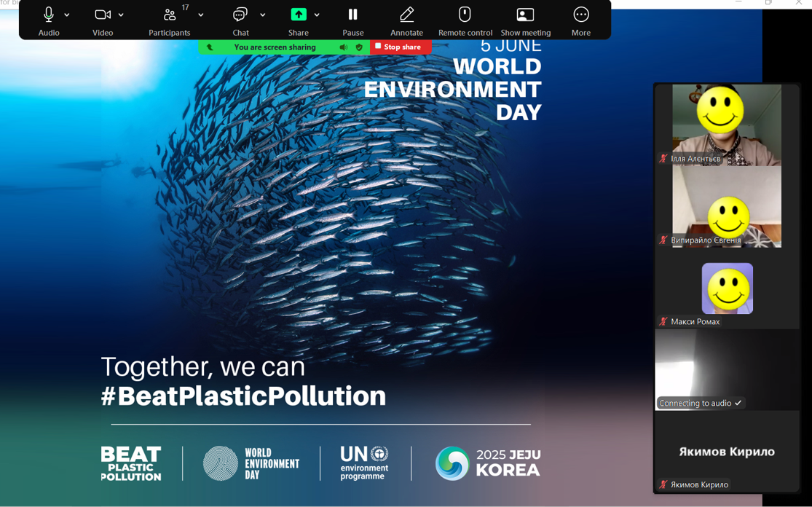Click the green Share screen icon
812x507 pixels.
pos(299,15)
